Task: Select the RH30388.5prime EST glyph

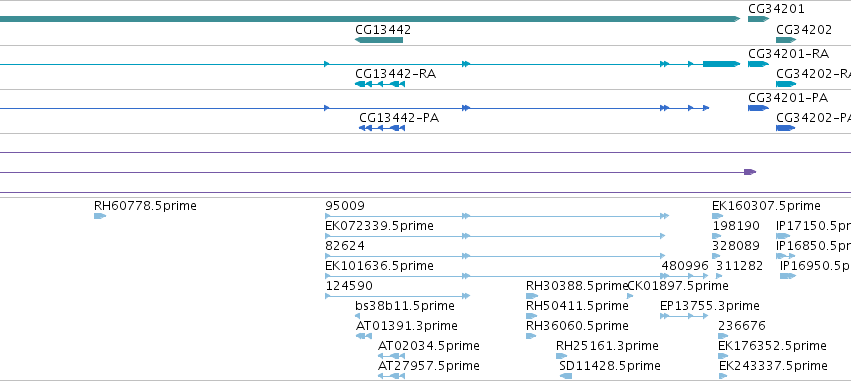Action: [532, 296]
